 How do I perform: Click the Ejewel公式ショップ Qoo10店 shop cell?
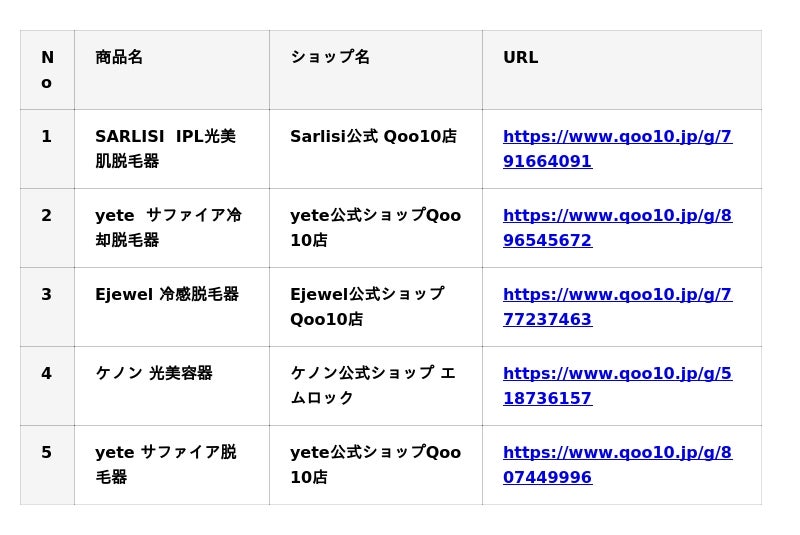point(366,307)
